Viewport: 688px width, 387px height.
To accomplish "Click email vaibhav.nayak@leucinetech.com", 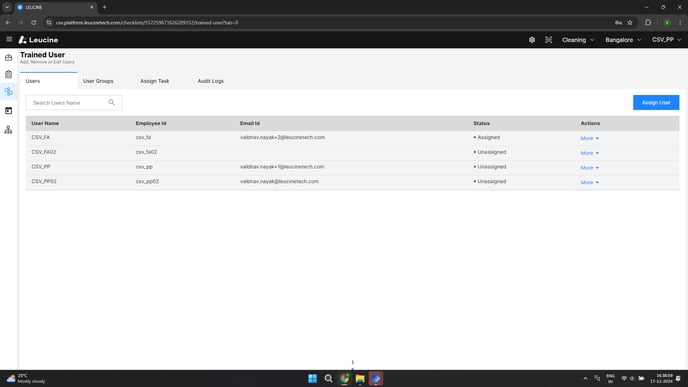I will pyautogui.click(x=279, y=181).
